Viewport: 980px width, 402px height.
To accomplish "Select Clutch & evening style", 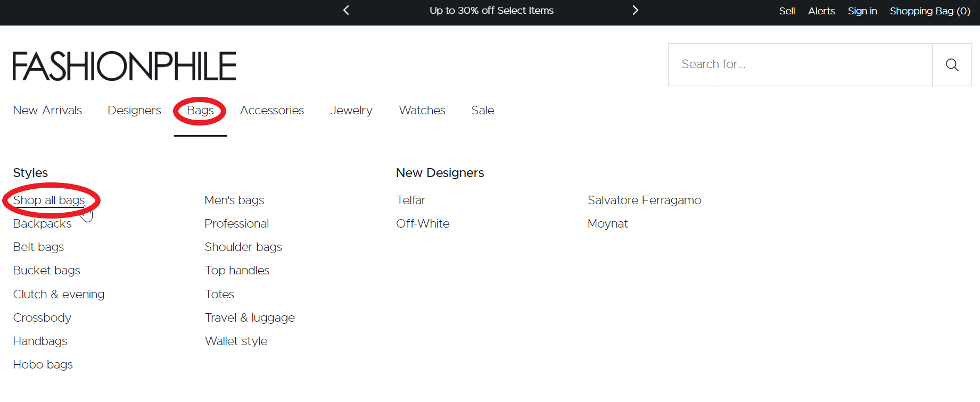I will point(59,294).
